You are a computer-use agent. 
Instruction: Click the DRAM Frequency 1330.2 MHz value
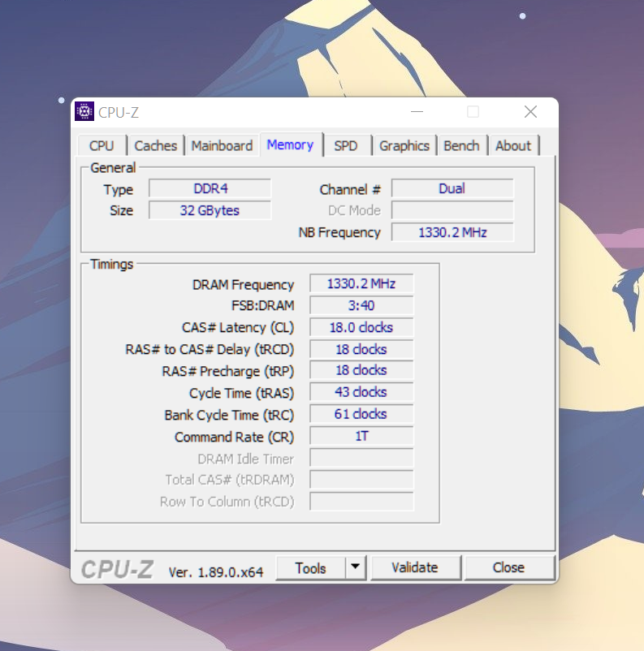[x=362, y=283]
